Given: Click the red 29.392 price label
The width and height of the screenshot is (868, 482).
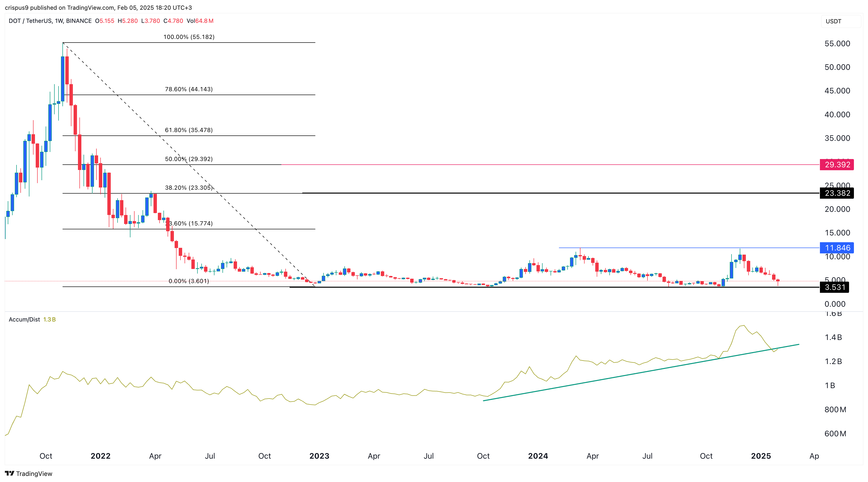Looking at the screenshot, I should tap(837, 165).
